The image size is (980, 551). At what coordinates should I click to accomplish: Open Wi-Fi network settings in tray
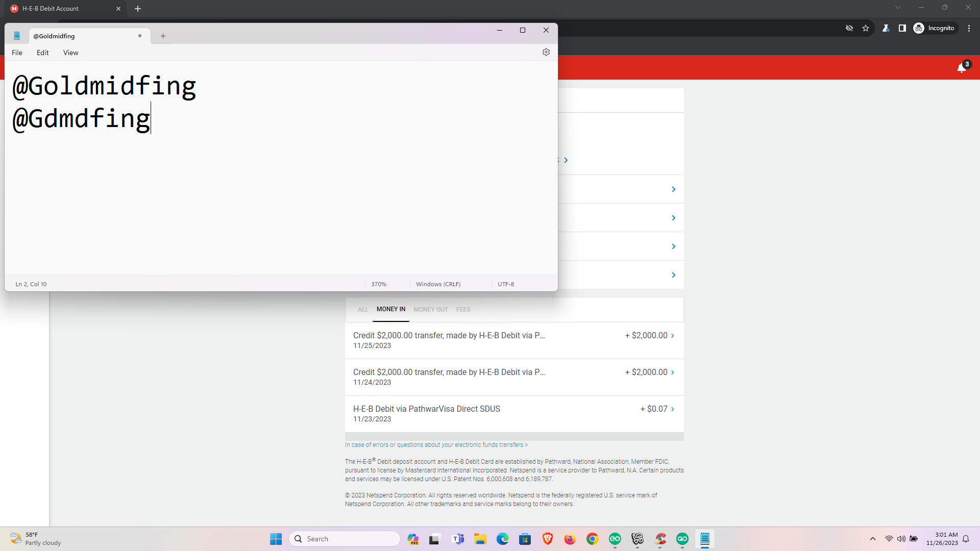(889, 539)
